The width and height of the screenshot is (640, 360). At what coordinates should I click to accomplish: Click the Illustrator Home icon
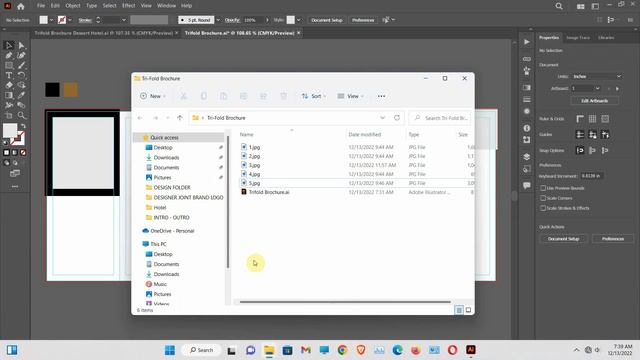tap(20, 6)
